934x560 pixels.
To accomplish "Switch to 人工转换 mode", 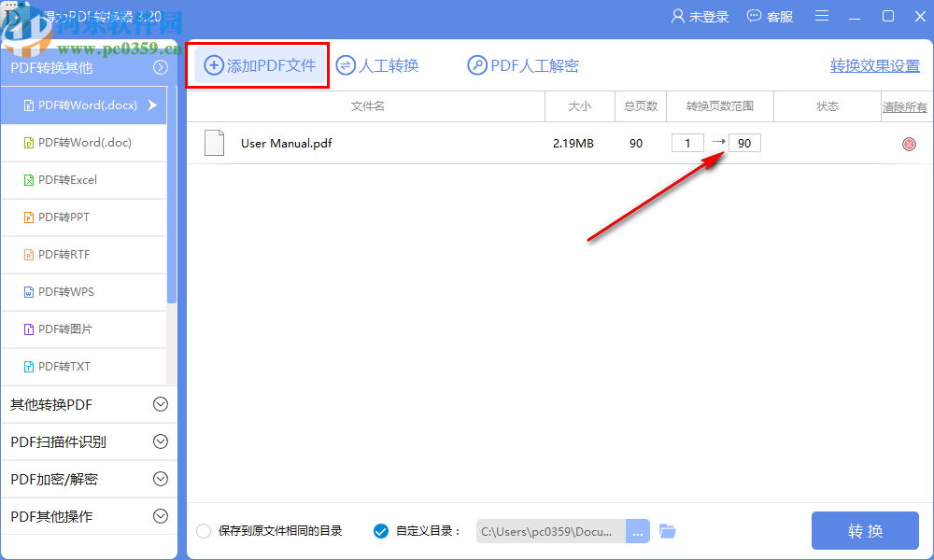I will (377, 64).
